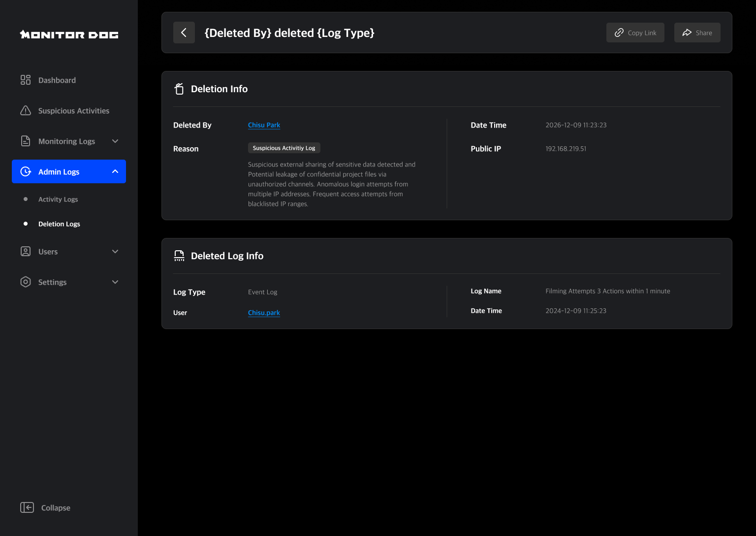Click the Deleted Log Info printer icon

179,256
